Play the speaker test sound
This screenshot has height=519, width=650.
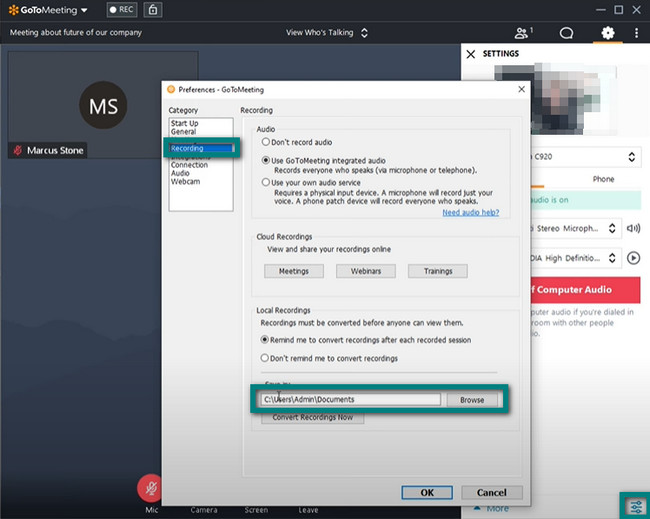(x=633, y=258)
